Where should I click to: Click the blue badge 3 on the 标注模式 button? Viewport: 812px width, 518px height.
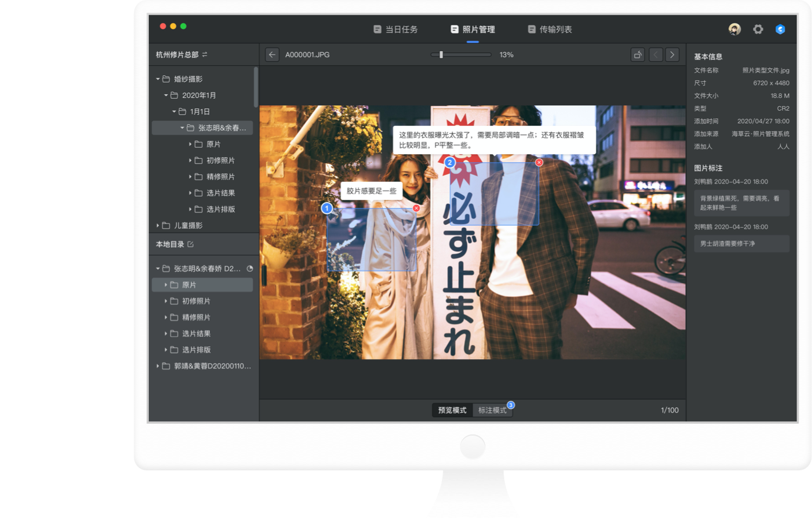pyautogui.click(x=511, y=405)
